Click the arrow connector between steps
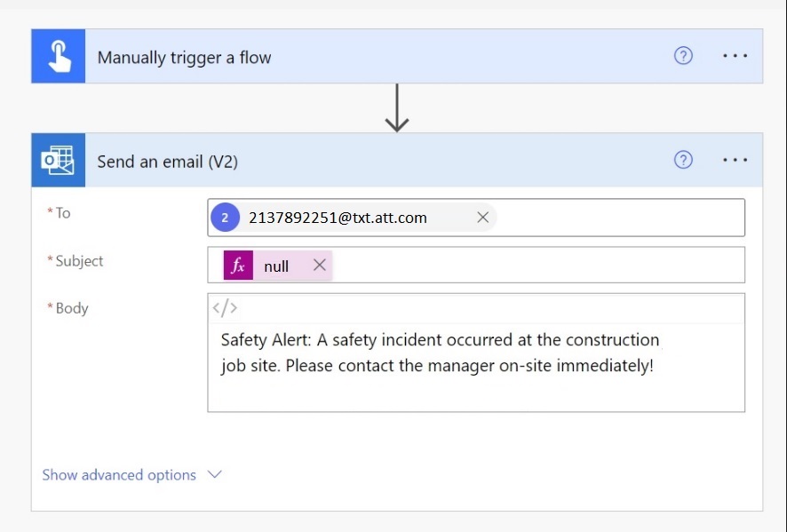787x532 pixels. (397, 107)
